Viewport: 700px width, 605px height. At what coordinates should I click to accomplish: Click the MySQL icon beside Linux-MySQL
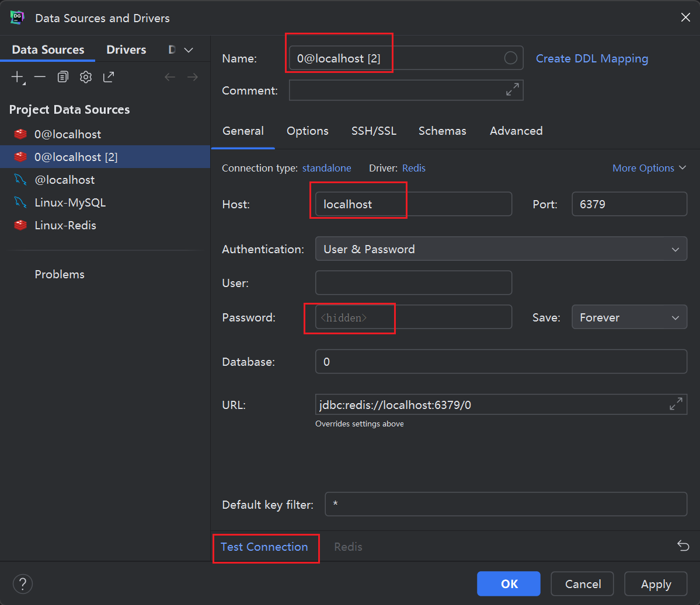(x=20, y=202)
